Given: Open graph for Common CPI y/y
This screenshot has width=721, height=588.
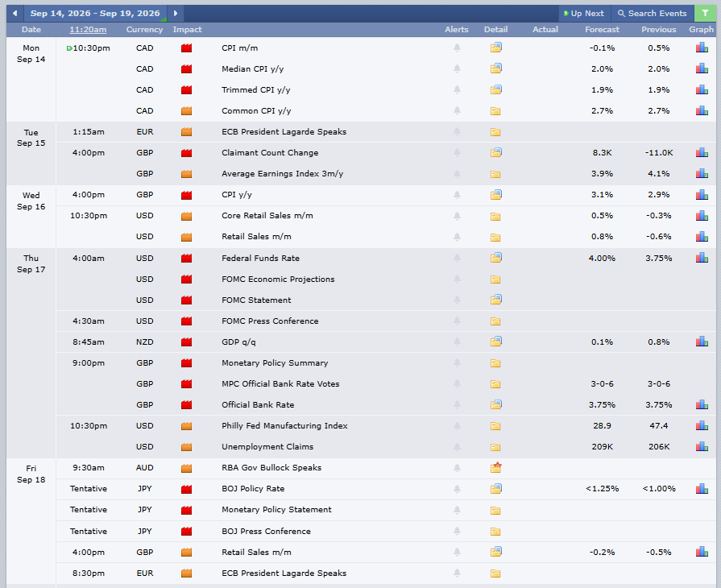Looking at the screenshot, I should pyautogui.click(x=702, y=111).
